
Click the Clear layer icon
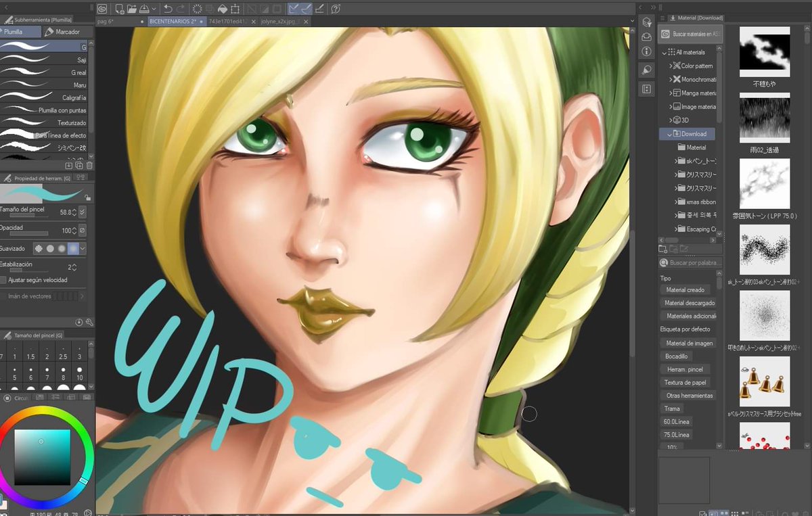coord(198,9)
